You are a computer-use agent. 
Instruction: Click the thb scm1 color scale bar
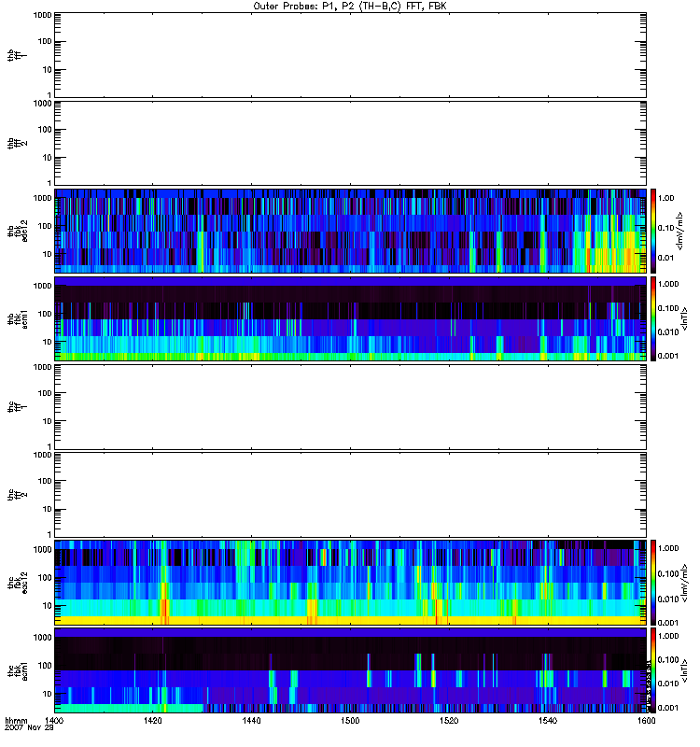[654, 318]
